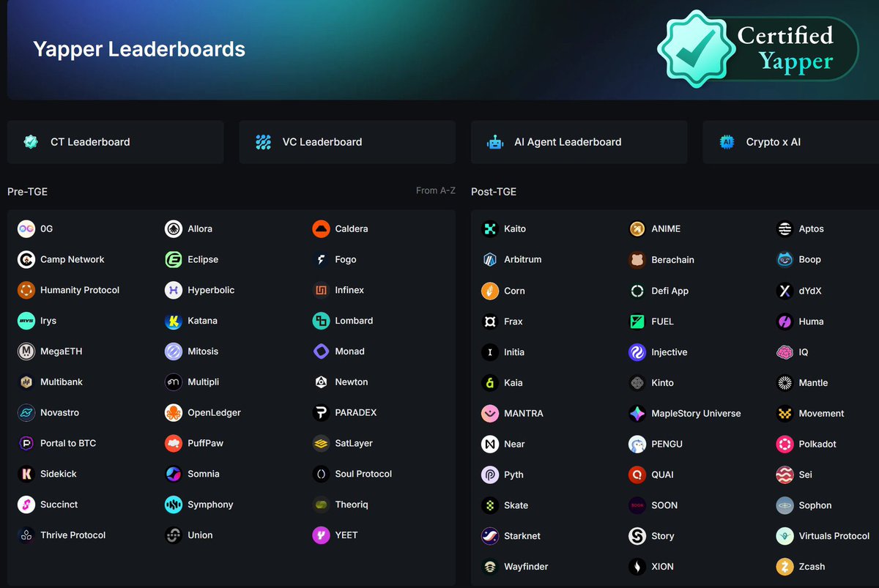Open the MANTRA leaderboard link
879x588 pixels.
click(x=513, y=414)
